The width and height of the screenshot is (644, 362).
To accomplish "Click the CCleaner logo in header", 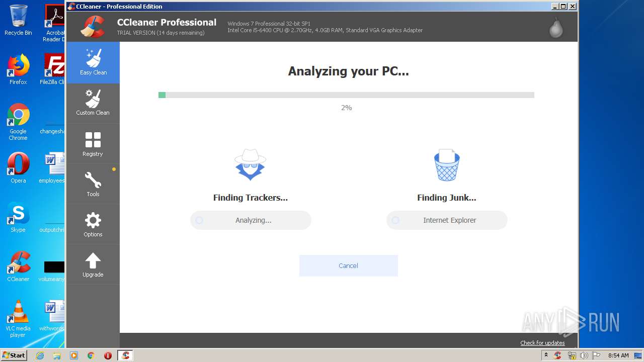I will click(x=93, y=27).
